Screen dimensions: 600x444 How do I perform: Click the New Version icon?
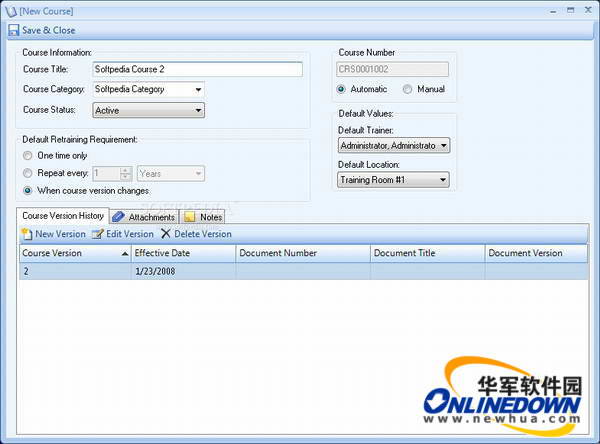pos(27,233)
